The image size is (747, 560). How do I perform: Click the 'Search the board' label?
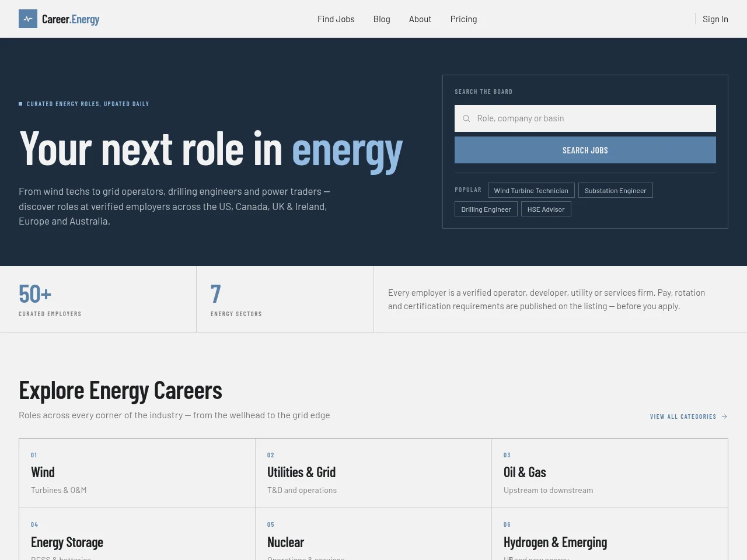pos(484,92)
